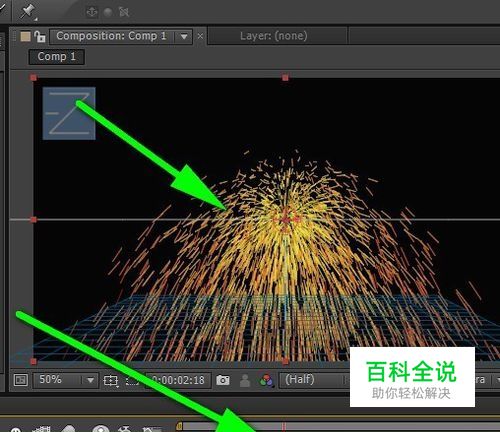Switch to the Layer: (none) tab
Image resolution: width=500 pixels, height=432 pixels.
click(x=274, y=36)
